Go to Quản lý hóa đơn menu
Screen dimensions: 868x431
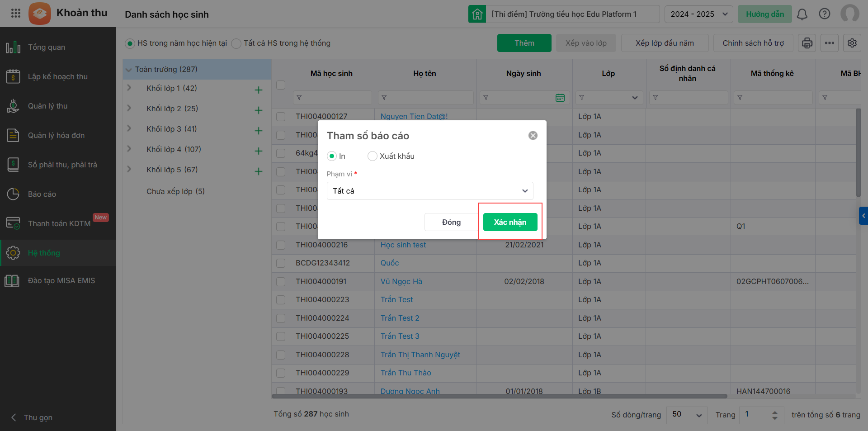click(x=56, y=135)
